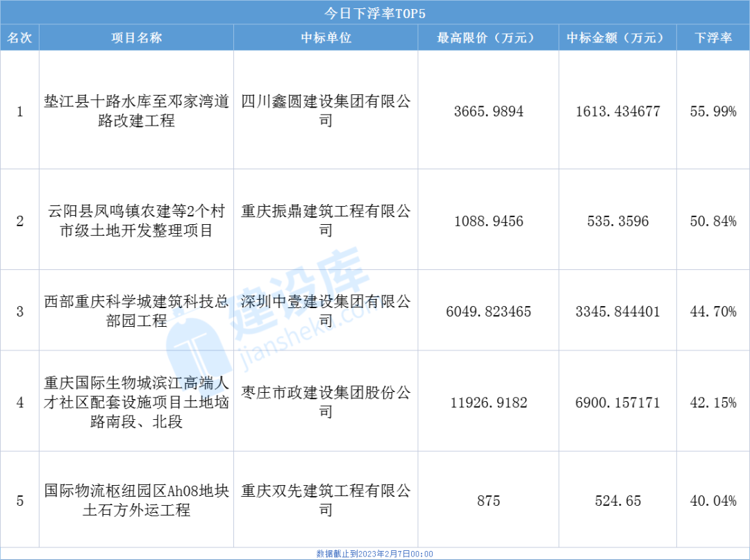Click winning bidder 枣庄市政建设集团股份公司
The width and height of the screenshot is (750, 560).
pos(326,402)
